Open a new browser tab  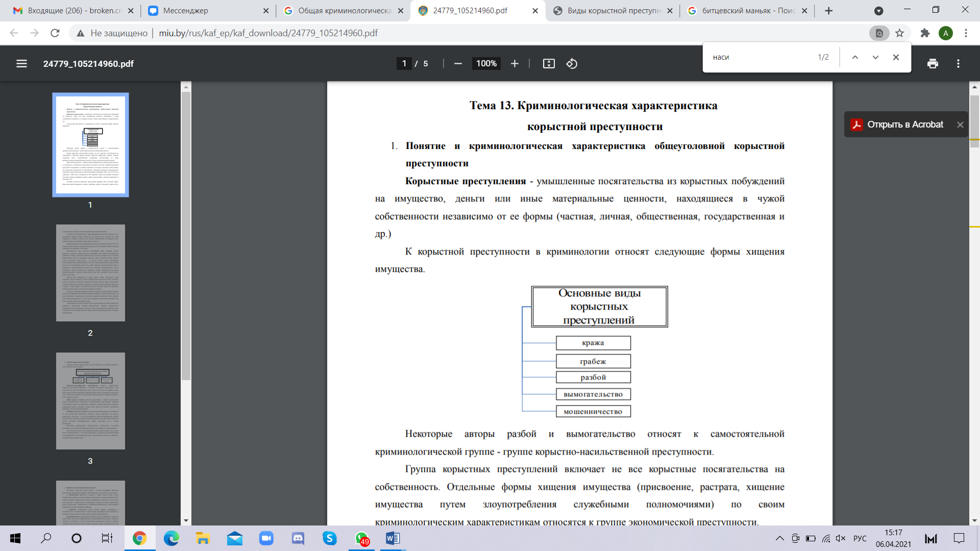coord(829,11)
